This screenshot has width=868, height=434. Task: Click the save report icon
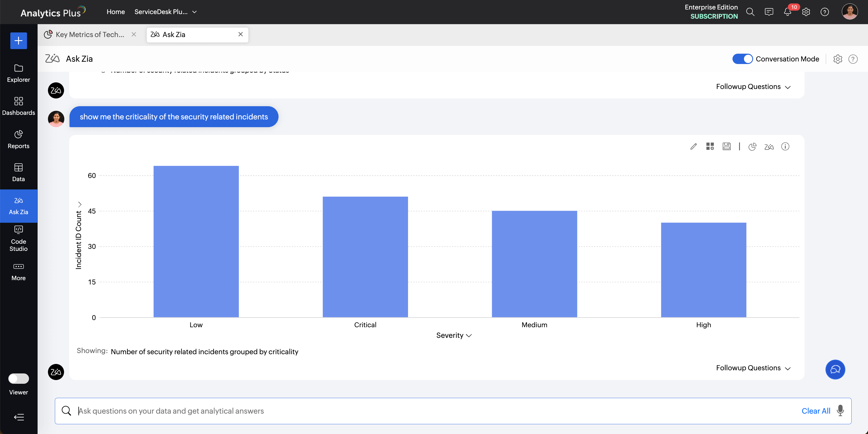[x=726, y=147]
